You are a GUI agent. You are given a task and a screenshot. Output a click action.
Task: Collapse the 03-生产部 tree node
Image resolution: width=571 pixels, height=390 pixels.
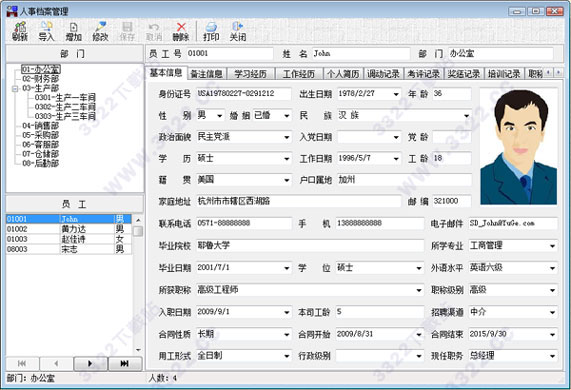pos(15,88)
